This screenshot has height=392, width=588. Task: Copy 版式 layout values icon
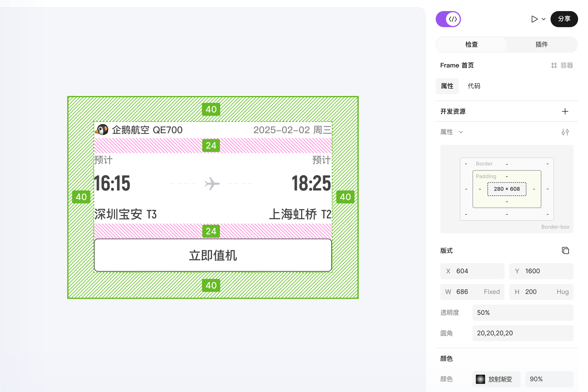click(x=565, y=251)
